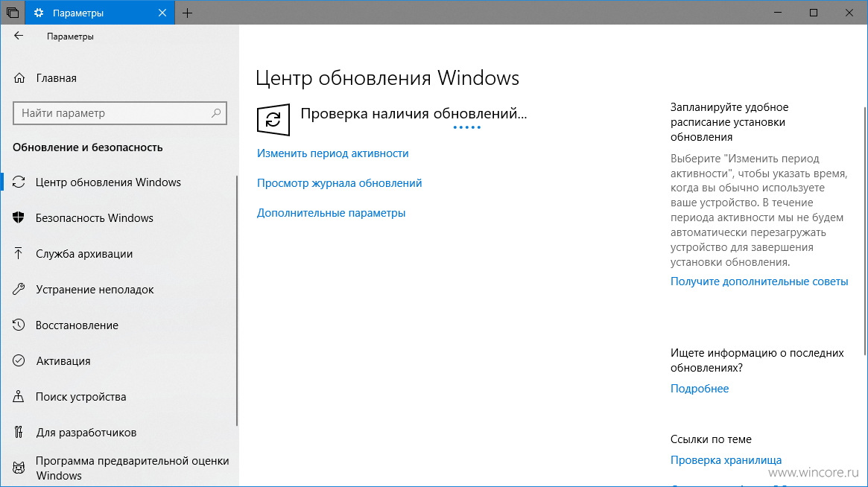
Task: Minimize the Параметры window
Action: click(x=778, y=12)
